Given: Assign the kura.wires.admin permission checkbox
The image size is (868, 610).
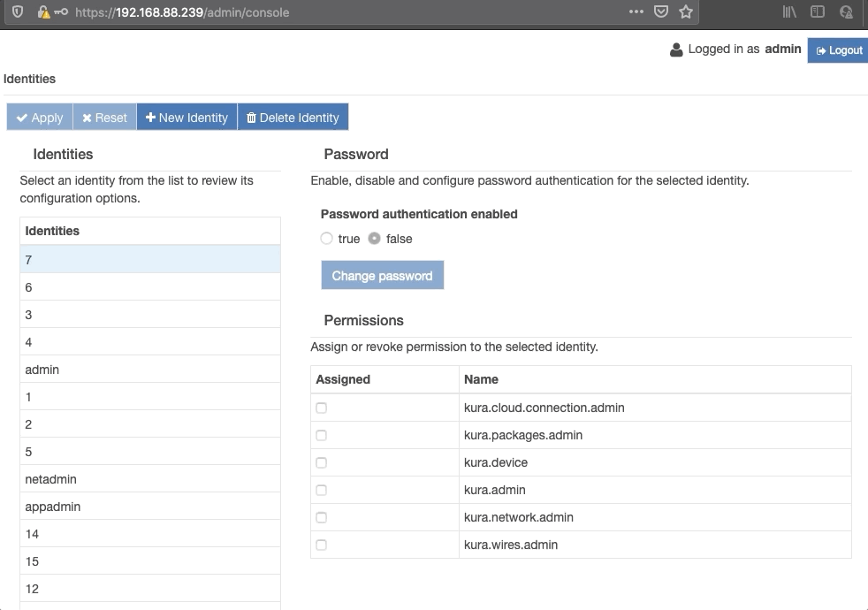Looking at the screenshot, I should [321, 545].
